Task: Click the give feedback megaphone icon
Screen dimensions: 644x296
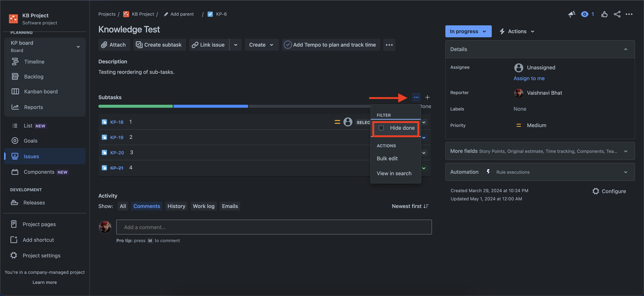Action: click(x=572, y=14)
